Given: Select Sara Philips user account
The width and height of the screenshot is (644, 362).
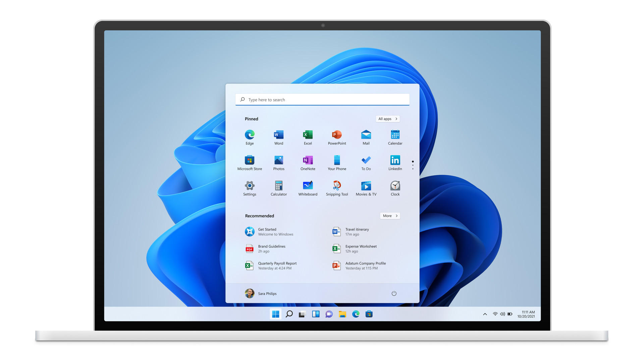Looking at the screenshot, I should click(x=261, y=293).
